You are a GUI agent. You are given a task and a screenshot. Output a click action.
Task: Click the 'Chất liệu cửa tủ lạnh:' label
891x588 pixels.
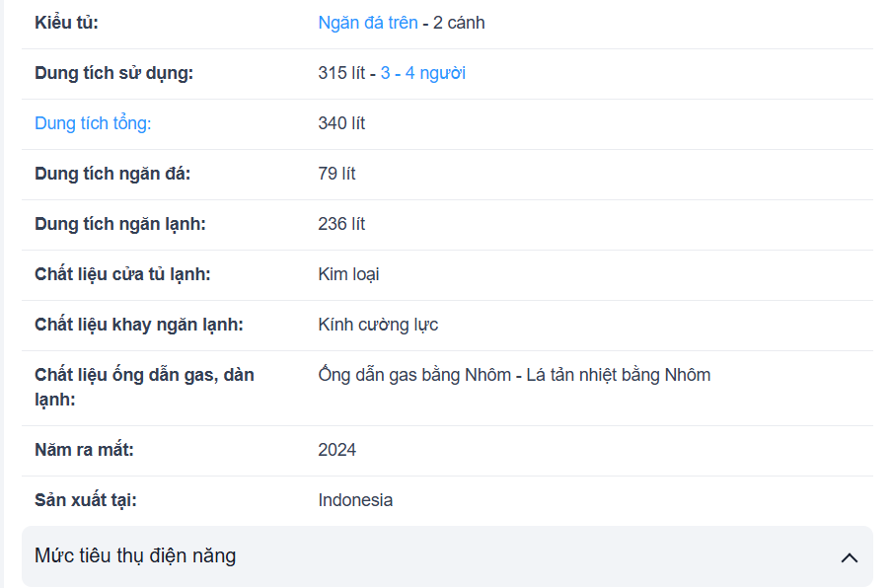tap(122, 274)
